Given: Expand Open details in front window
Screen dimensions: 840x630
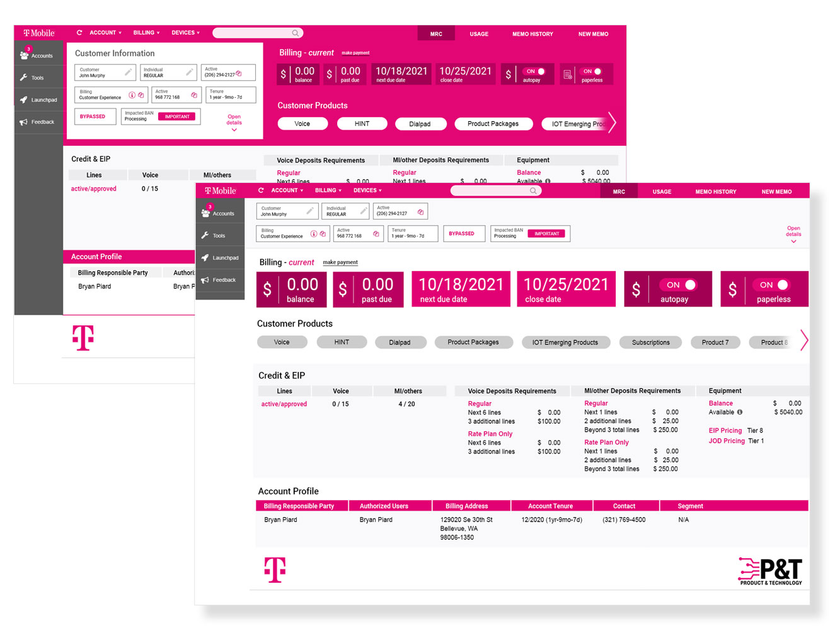Looking at the screenshot, I should [793, 234].
